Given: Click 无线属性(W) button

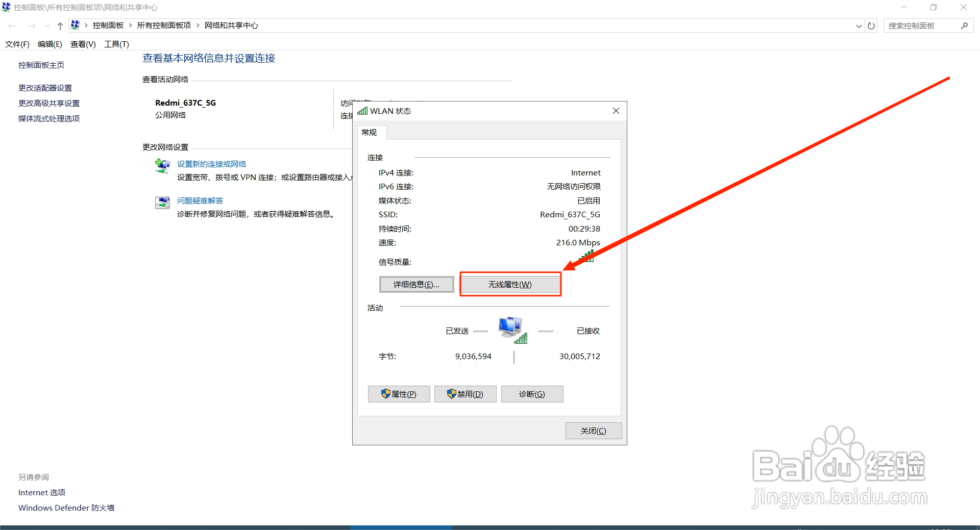Looking at the screenshot, I should (x=510, y=285).
